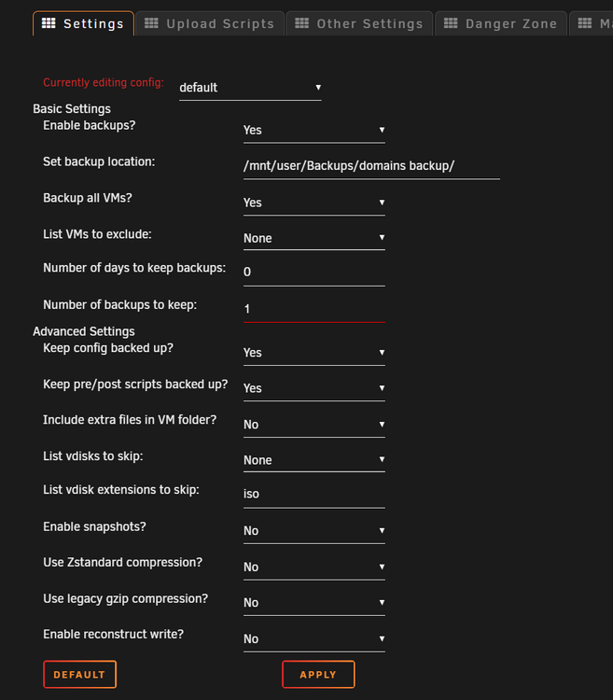
Task: Open the List VMs to exclude dropdown
Action: tap(314, 238)
